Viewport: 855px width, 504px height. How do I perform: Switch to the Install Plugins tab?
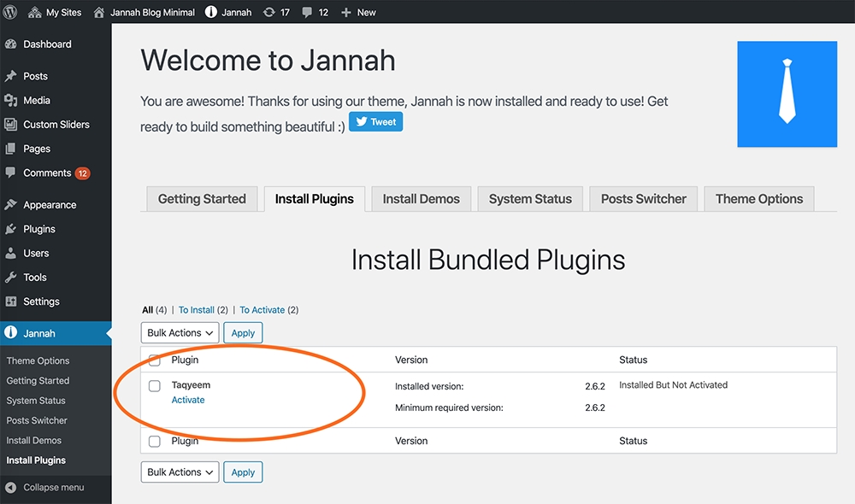click(x=314, y=199)
